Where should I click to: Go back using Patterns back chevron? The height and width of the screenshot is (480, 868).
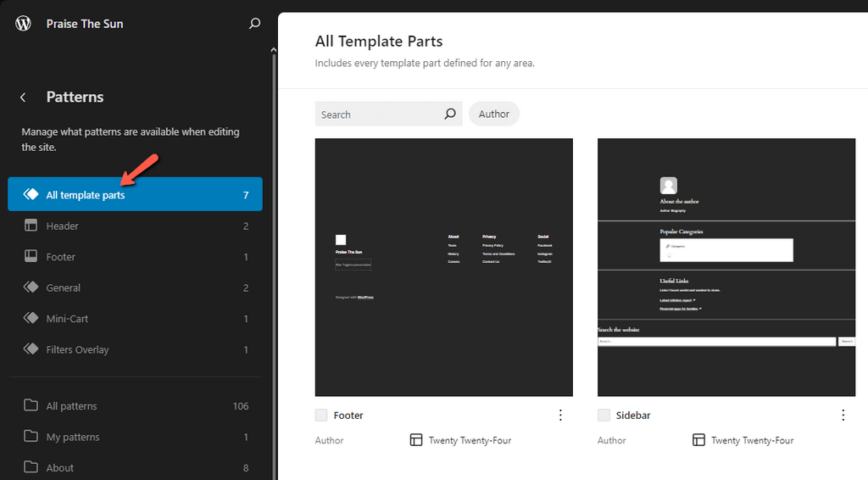point(23,98)
